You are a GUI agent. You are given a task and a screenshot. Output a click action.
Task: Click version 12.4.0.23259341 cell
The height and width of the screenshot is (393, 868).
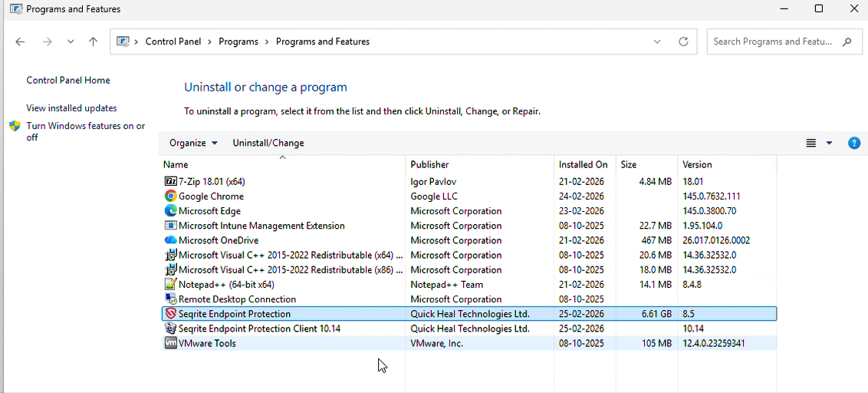(x=714, y=343)
